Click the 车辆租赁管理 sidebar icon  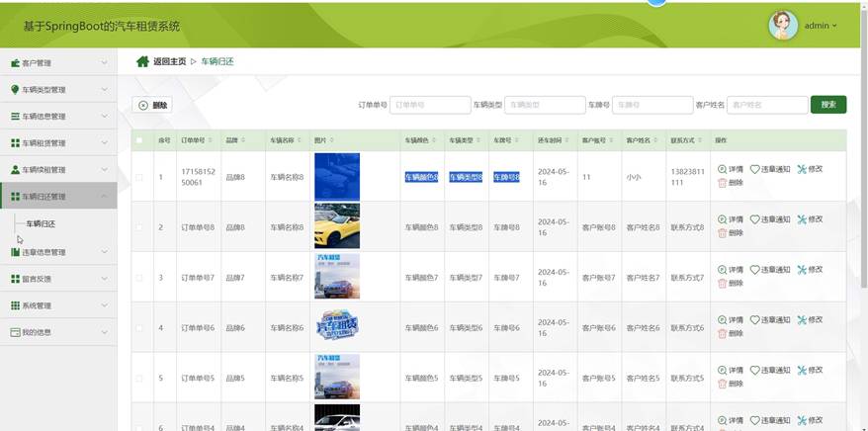(x=15, y=142)
